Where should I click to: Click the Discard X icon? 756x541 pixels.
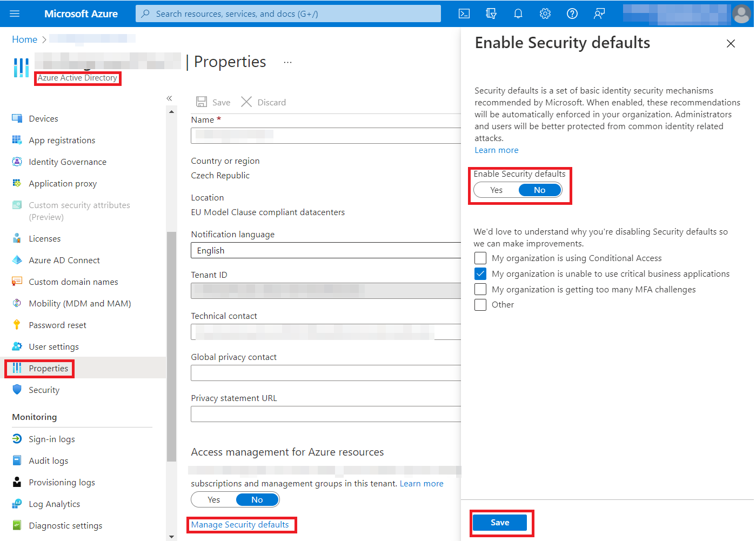[246, 102]
